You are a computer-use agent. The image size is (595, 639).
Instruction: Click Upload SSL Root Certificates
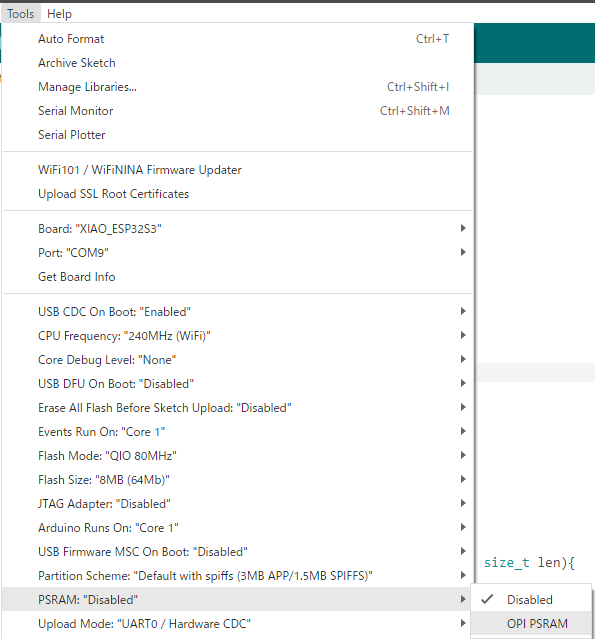[238, 194]
